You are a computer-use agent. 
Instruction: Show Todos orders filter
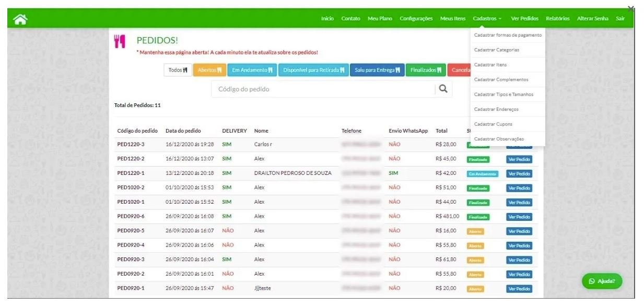coord(178,70)
